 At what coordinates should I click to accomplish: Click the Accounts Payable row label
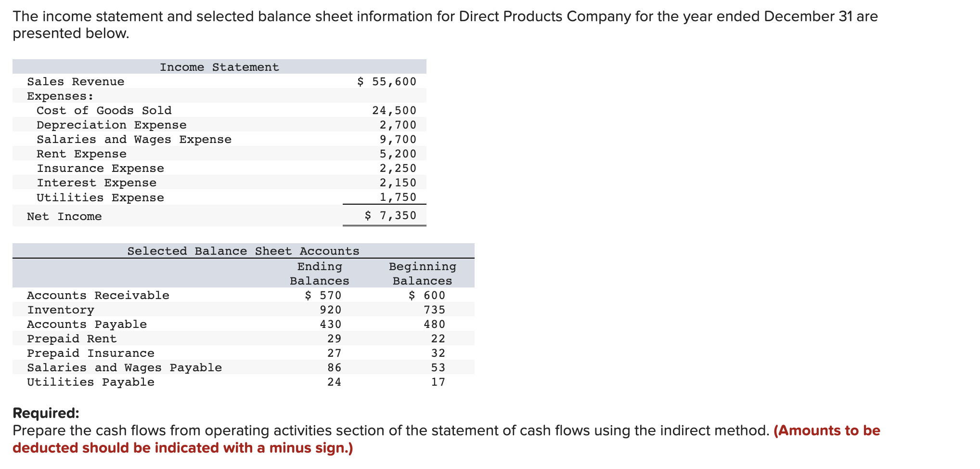pyautogui.click(x=87, y=324)
